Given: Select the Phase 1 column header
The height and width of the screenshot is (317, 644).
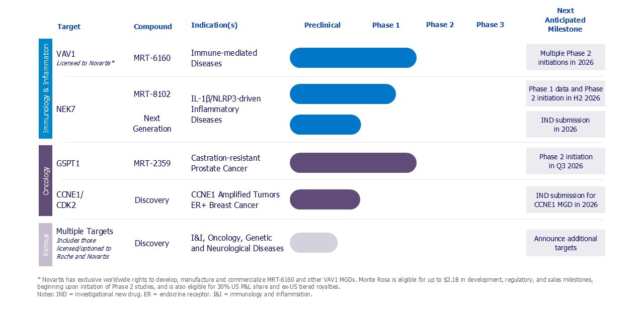Looking at the screenshot, I should [x=386, y=25].
